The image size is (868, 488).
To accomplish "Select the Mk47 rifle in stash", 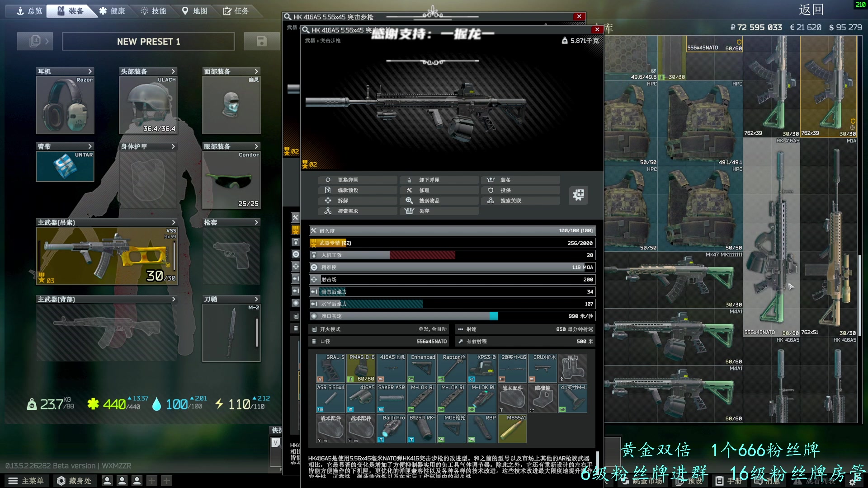I will point(673,280).
